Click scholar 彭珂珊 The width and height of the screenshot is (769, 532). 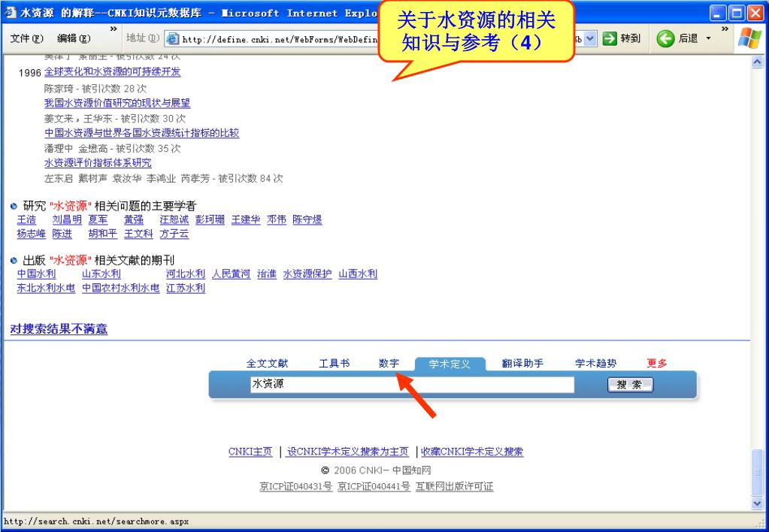(210, 219)
